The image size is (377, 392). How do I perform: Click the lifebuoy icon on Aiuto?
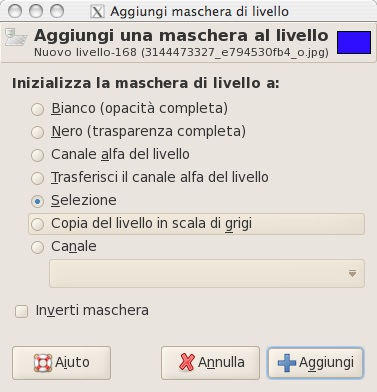click(x=43, y=363)
